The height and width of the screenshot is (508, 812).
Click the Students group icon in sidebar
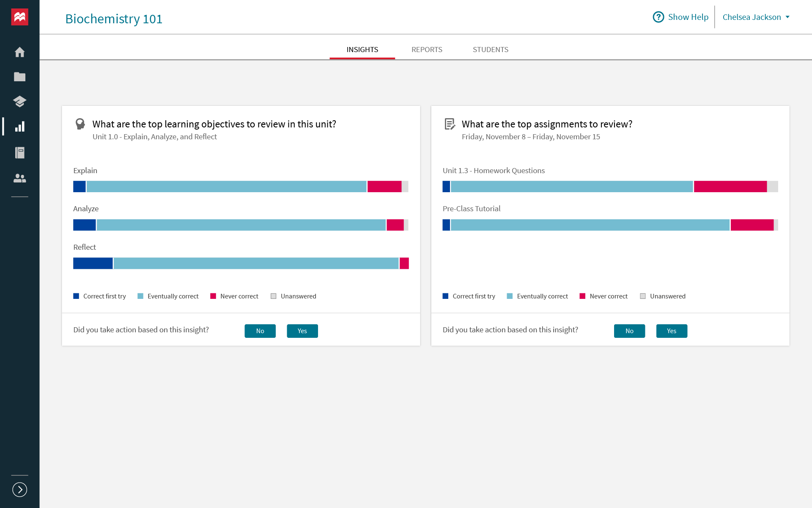20,179
